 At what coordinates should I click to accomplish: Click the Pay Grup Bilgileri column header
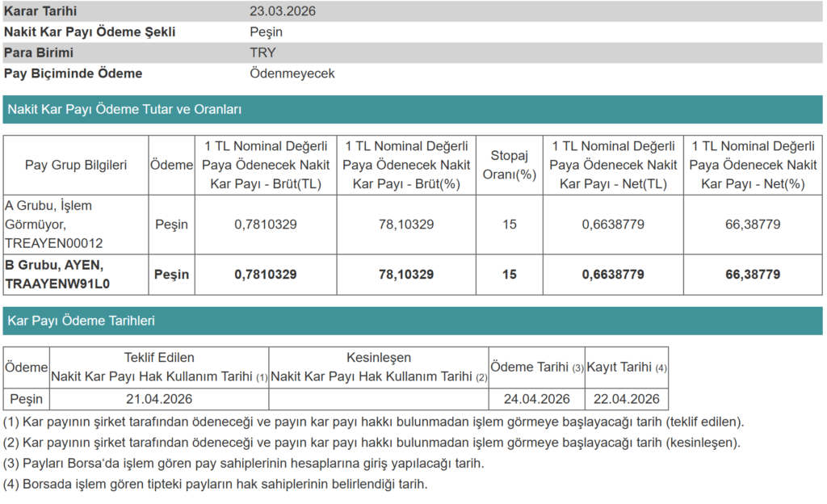[76, 165]
